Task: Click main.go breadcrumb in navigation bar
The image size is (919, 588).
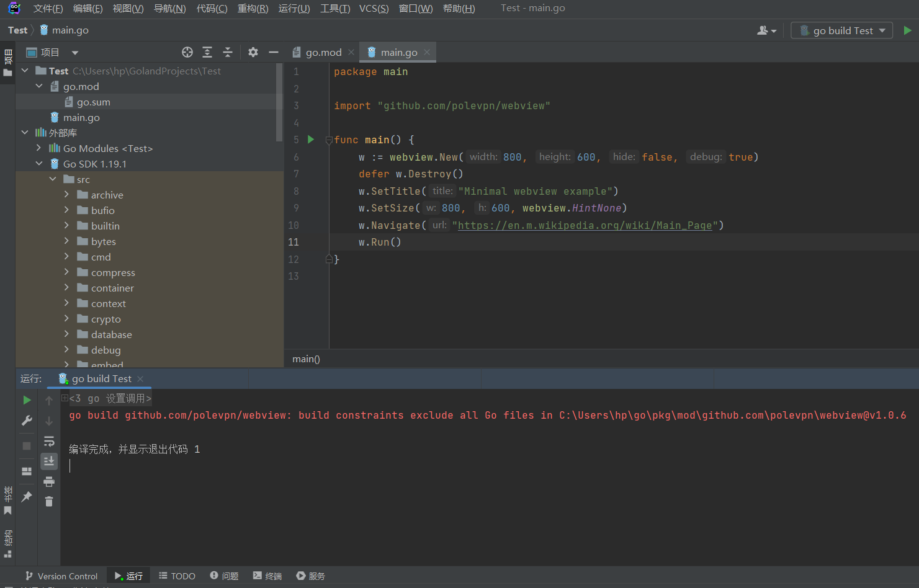Action: point(64,30)
